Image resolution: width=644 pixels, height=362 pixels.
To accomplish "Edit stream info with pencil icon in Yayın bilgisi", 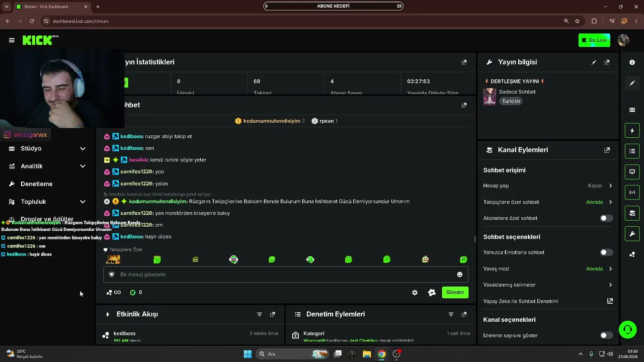I will point(594,62).
